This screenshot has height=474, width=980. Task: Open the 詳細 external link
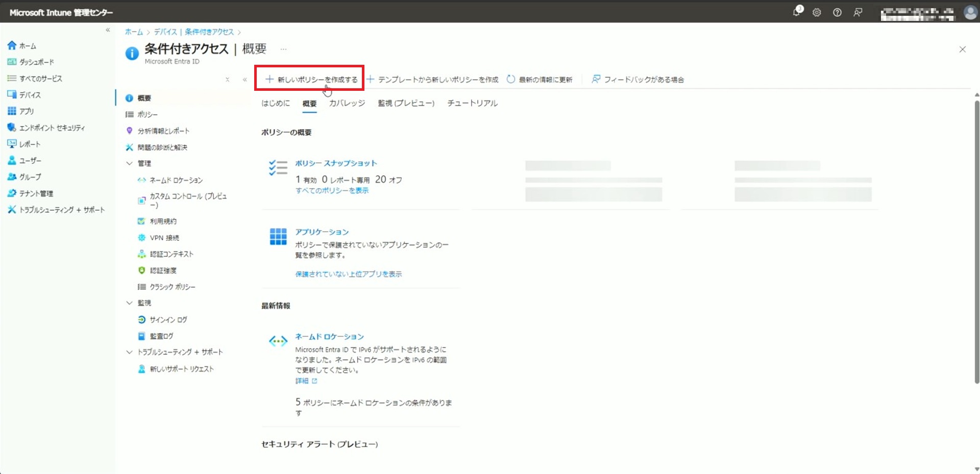pos(306,381)
